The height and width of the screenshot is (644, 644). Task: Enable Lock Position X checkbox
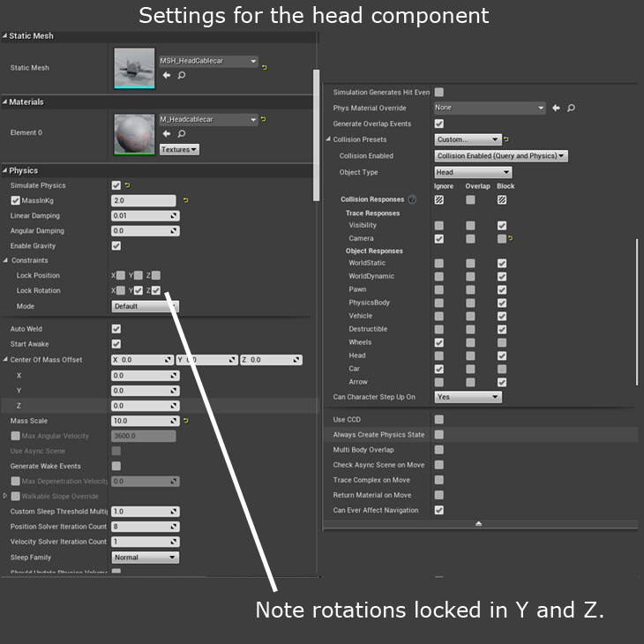point(121,275)
